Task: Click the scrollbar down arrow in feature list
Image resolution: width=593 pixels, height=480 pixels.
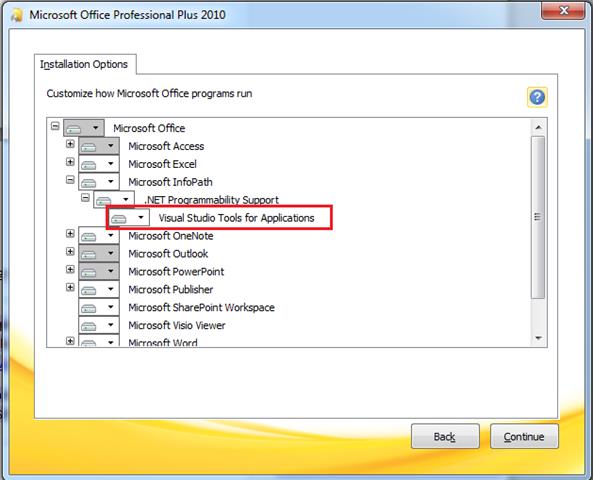Action: click(539, 338)
